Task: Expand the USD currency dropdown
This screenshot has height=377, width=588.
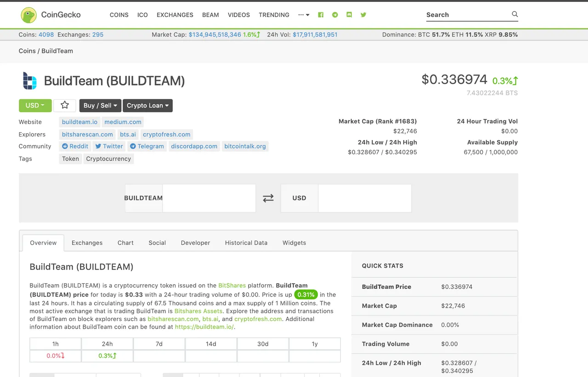Action: tap(35, 105)
